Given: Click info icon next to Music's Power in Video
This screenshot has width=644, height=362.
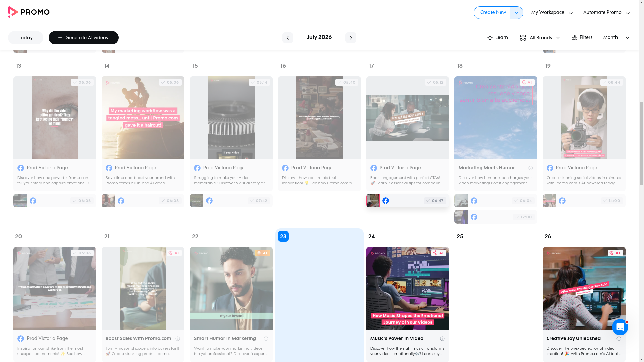Looking at the screenshot, I should point(442,339).
